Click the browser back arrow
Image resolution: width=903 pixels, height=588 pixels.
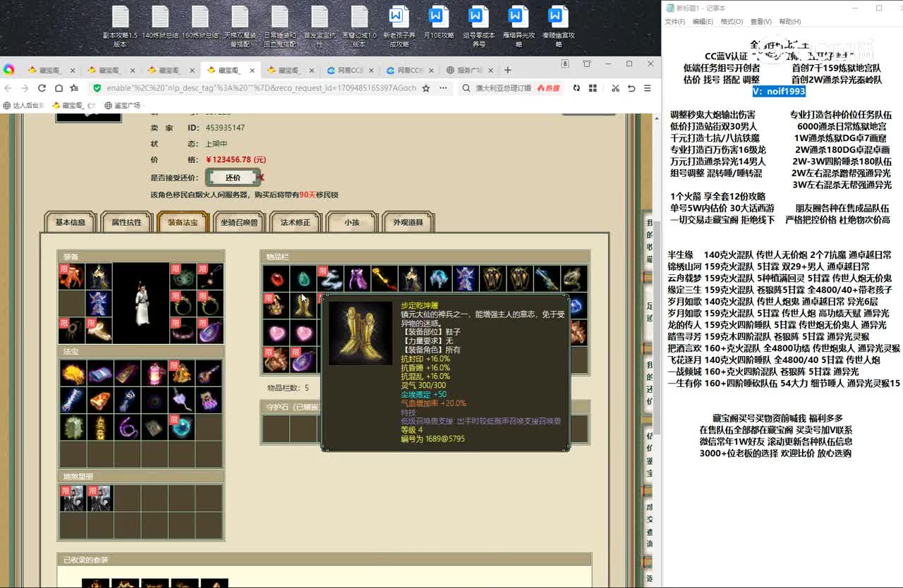pos(8,88)
